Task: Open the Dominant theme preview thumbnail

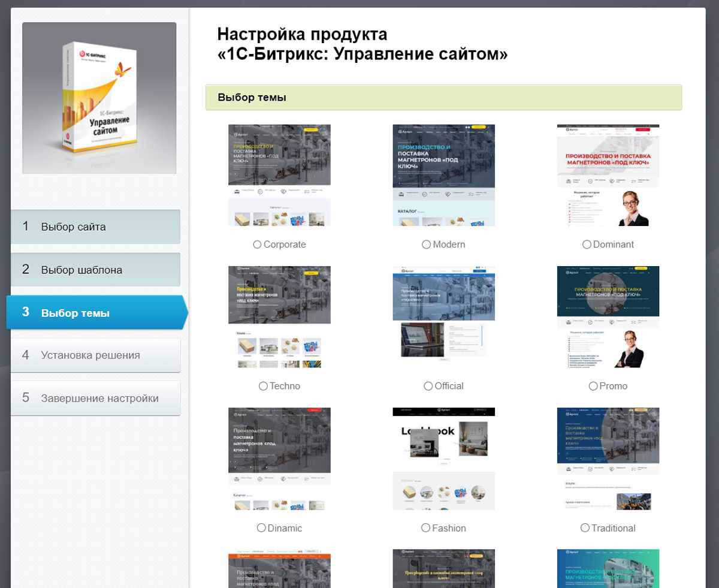Action: point(608,175)
